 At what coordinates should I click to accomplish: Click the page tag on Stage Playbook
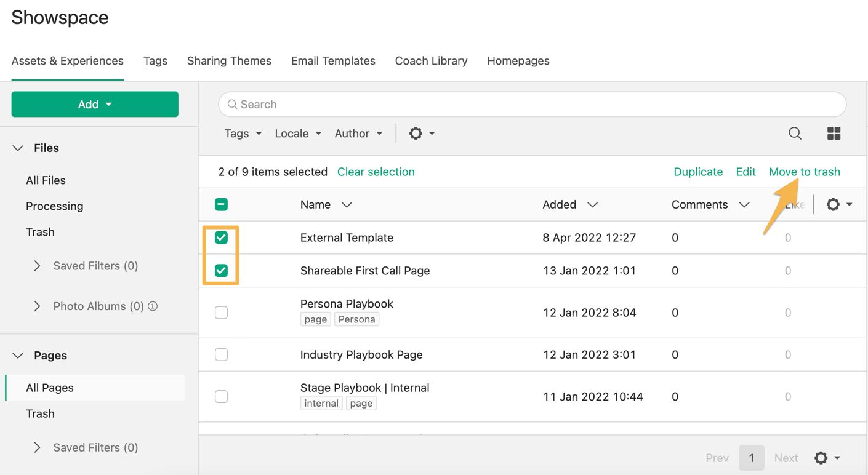tap(361, 403)
